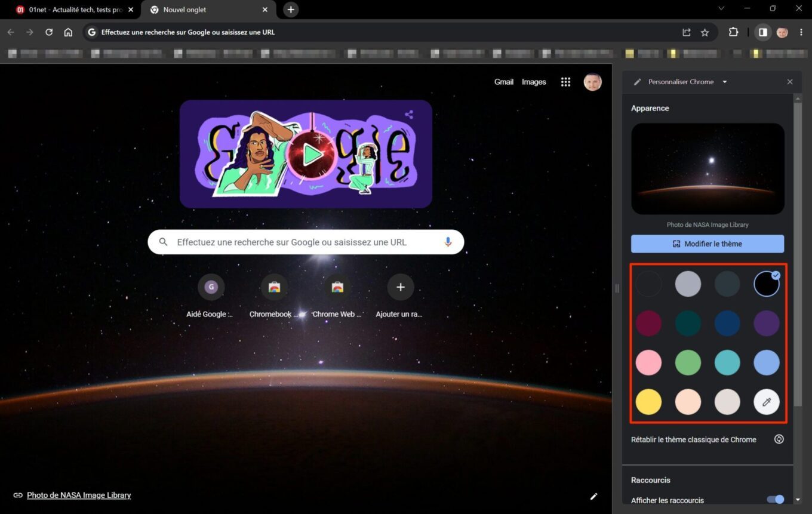Image resolution: width=812 pixels, height=514 pixels.
Task: Choose the burgundy color swatch
Action: [648, 324]
